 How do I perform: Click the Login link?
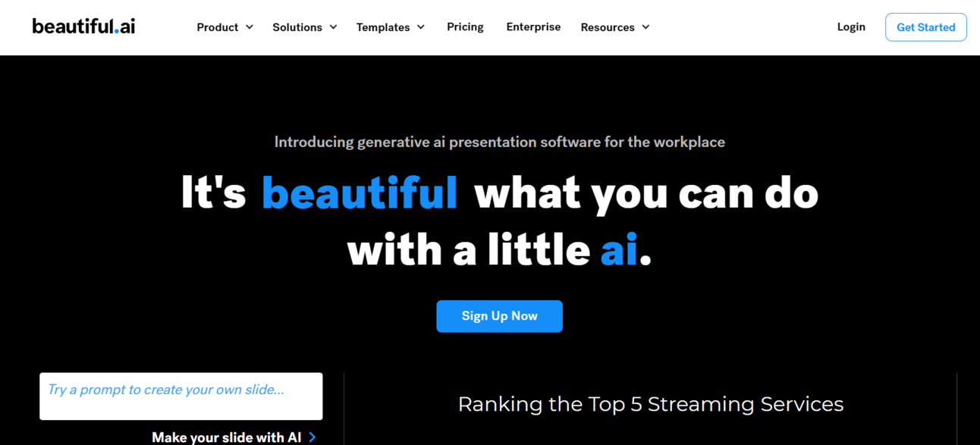tap(851, 27)
